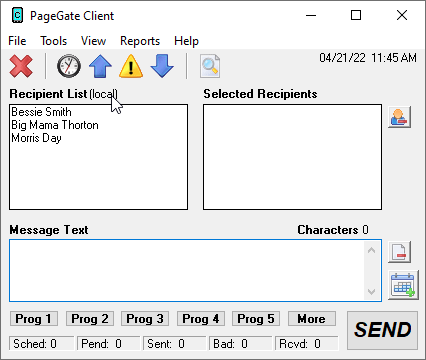This screenshot has height=360, width=426.
Task: Open the magnifier document search icon
Action: (x=210, y=66)
